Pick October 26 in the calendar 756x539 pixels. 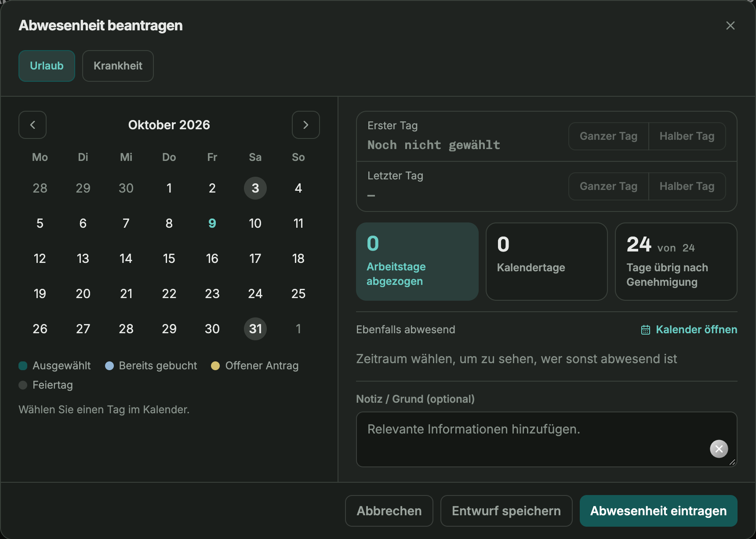[40, 329]
